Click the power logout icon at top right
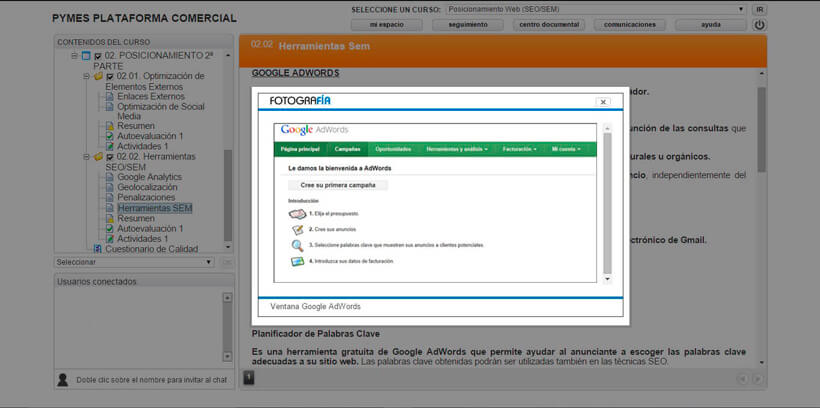The image size is (820, 408). (759, 25)
